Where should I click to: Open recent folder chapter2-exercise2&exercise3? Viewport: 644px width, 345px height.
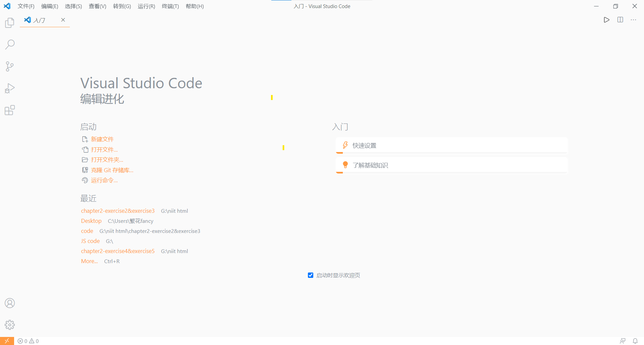pyautogui.click(x=118, y=211)
